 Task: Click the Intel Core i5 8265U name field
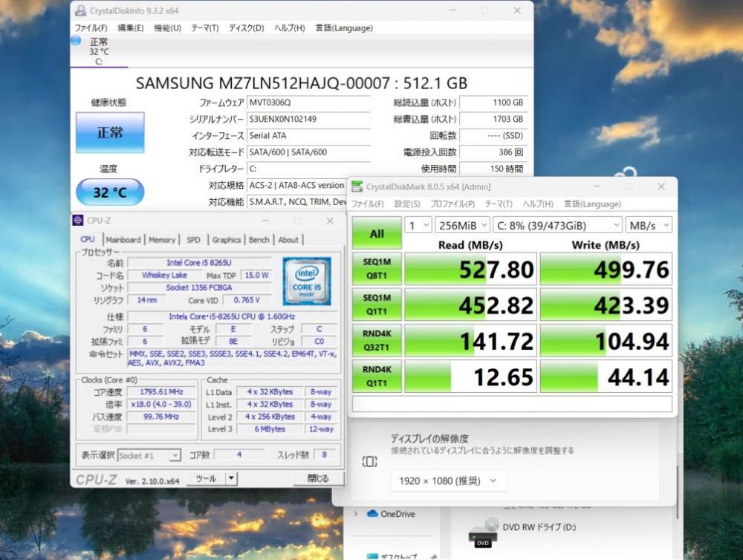tap(199, 262)
